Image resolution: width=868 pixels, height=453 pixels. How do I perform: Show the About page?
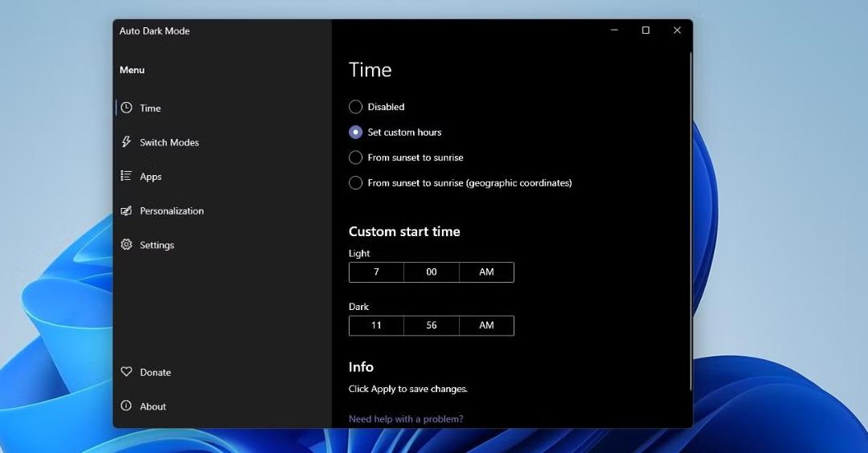(x=153, y=406)
